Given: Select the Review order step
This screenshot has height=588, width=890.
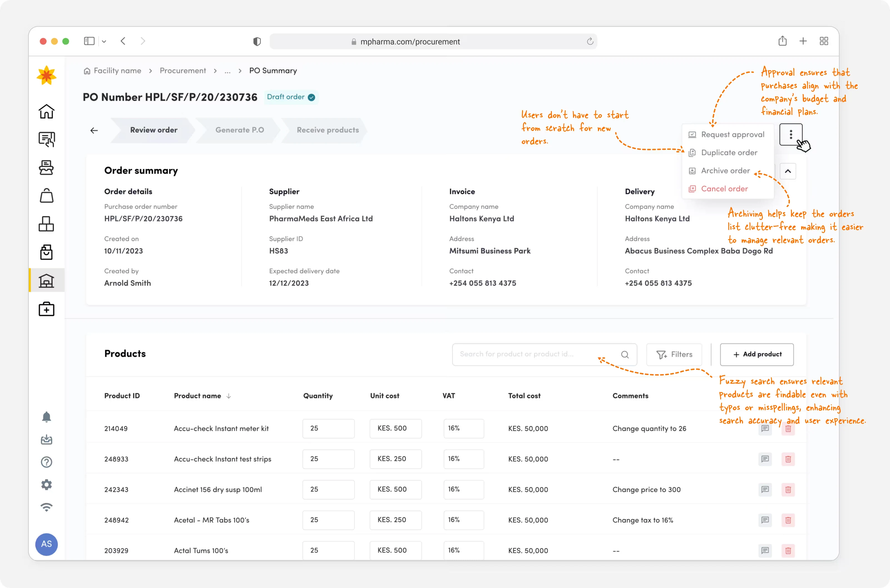Looking at the screenshot, I should (154, 130).
